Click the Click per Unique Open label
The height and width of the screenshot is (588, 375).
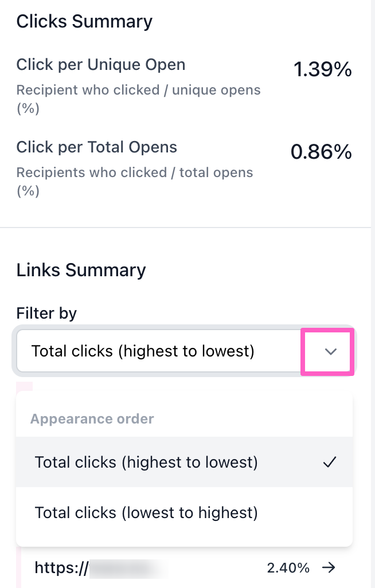101,65
